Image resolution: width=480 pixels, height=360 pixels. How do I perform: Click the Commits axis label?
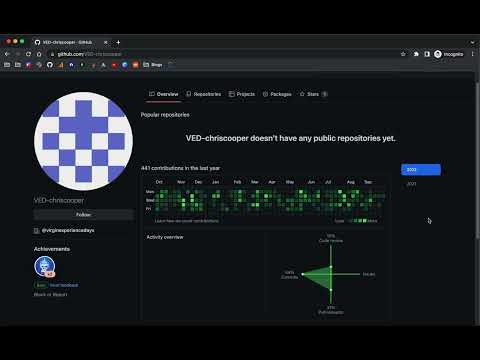(x=289, y=275)
